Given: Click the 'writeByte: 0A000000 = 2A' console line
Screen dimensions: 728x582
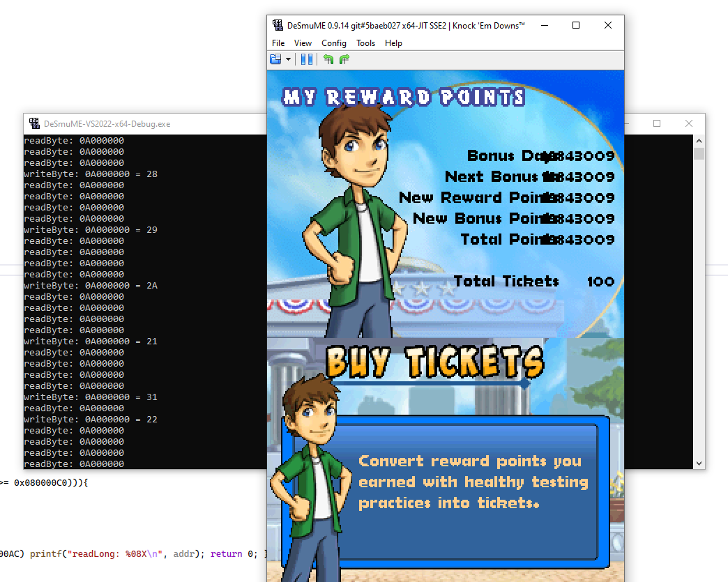Looking at the screenshot, I should (91, 286).
